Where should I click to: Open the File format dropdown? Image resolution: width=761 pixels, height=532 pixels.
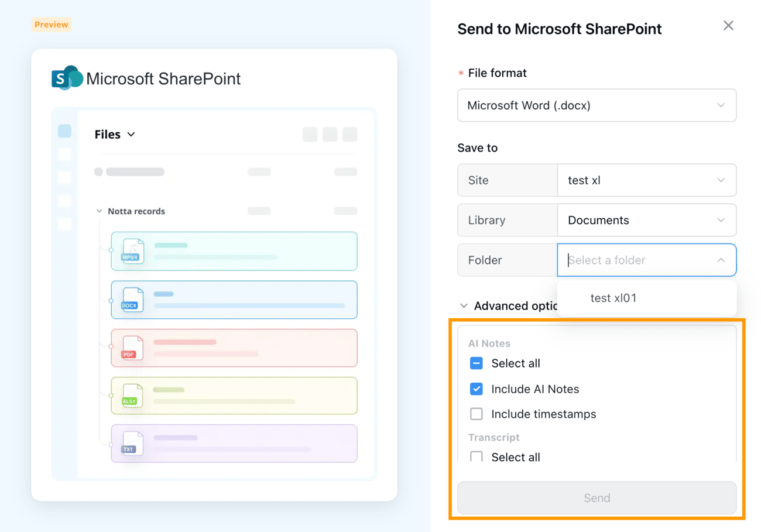pyautogui.click(x=597, y=105)
